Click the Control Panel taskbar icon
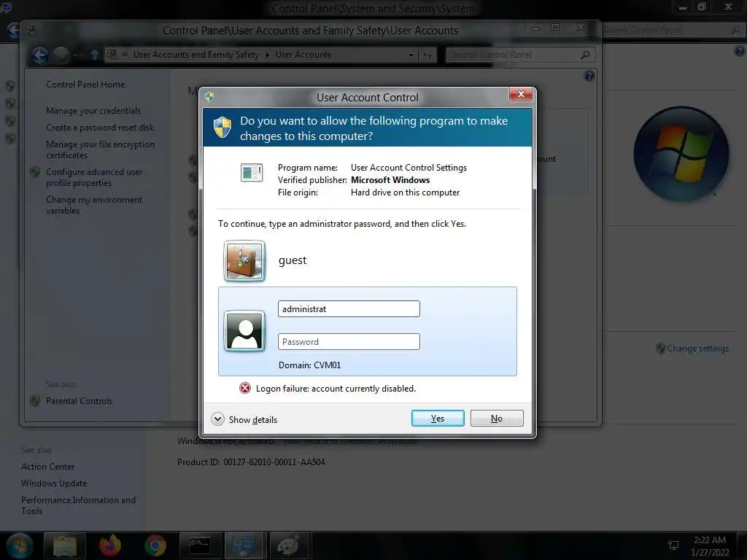The width and height of the screenshot is (747, 560). coord(244,545)
